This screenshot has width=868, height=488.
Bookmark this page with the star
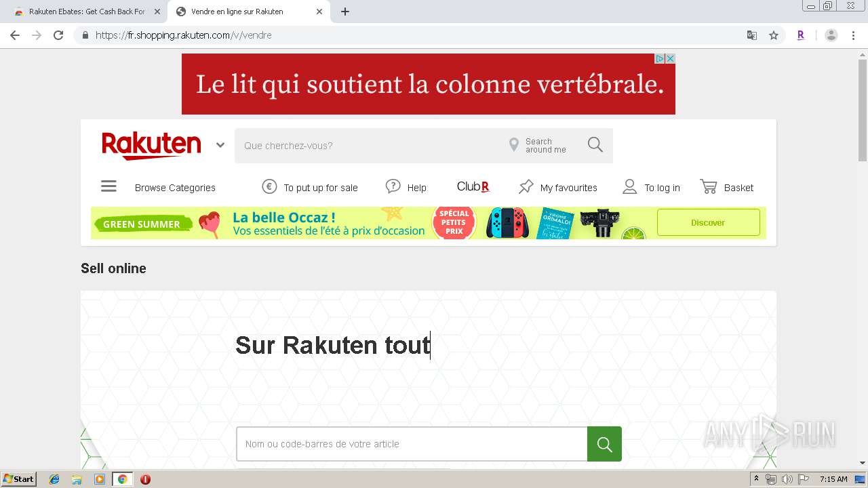click(774, 35)
